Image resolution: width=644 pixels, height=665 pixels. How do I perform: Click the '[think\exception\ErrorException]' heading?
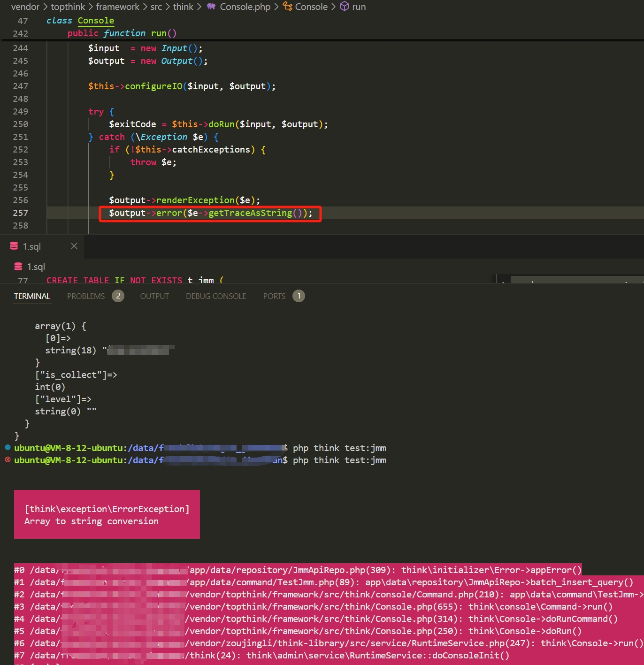(x=107, y=509)
